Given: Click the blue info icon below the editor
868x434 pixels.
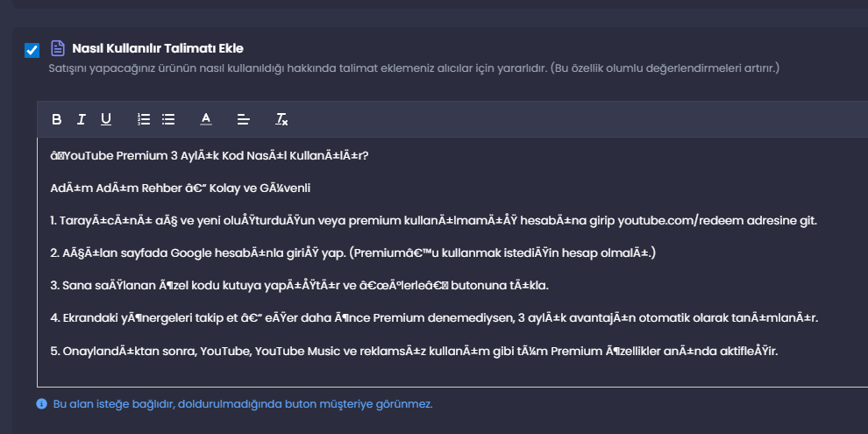Looking at the screenshot, I should pyautogui.click(x=41, y=404).
